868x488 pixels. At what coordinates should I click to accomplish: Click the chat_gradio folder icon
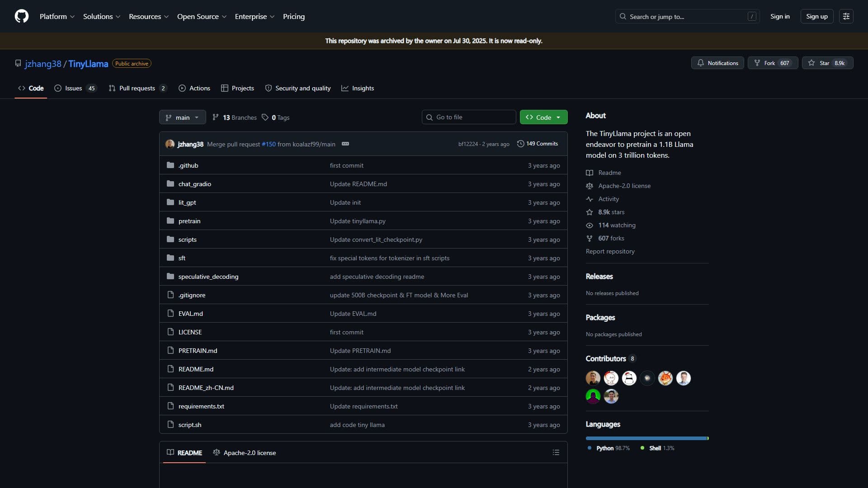(170, 183)
